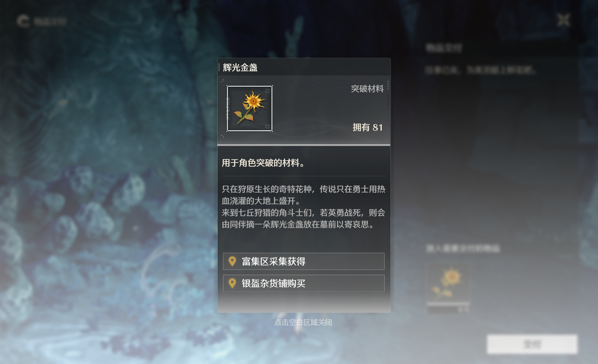
Task: Click the pin icon beside 富集区采集获得
Action: coord(232,262)
